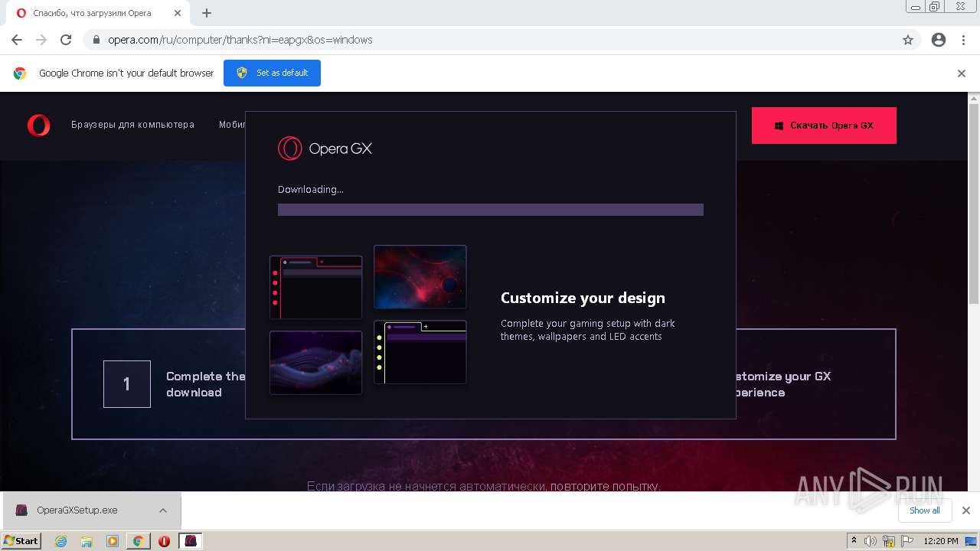Click the Opera taskbar icon
The height and width of the screenshot is (551, 980).
(x=164, y=541)
